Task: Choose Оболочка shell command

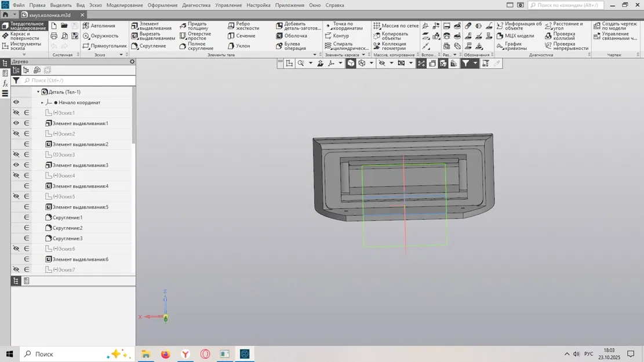Action: pos(291,36)
